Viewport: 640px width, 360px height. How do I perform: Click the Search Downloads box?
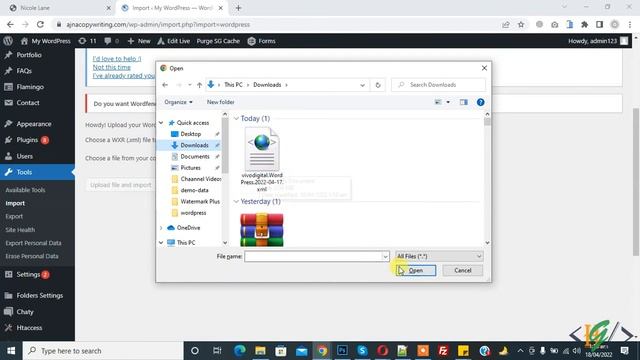pos(439,85)
